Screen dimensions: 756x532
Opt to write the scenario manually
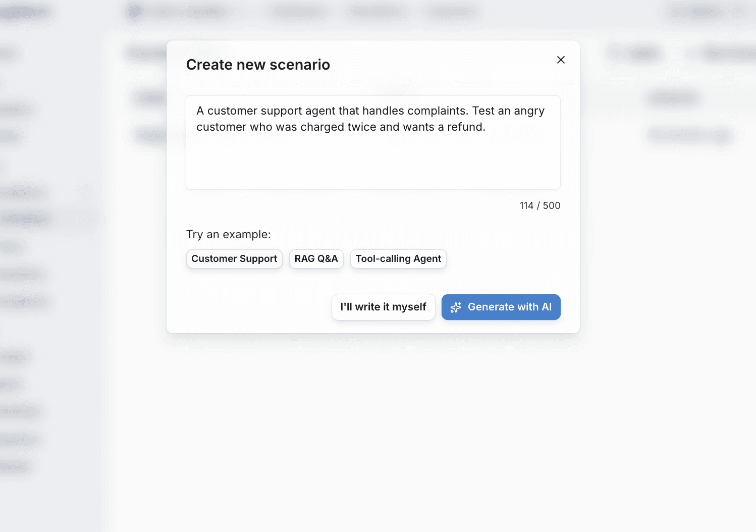pyautogui.click(x=383, y=307)
